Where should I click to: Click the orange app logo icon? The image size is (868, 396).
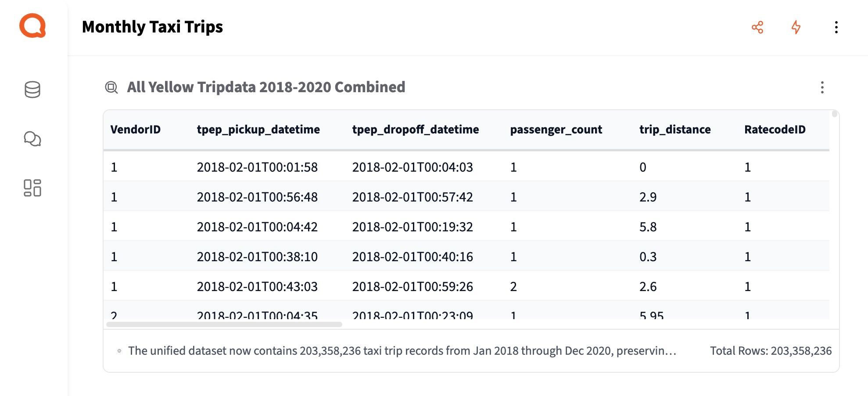click(32, 26)
